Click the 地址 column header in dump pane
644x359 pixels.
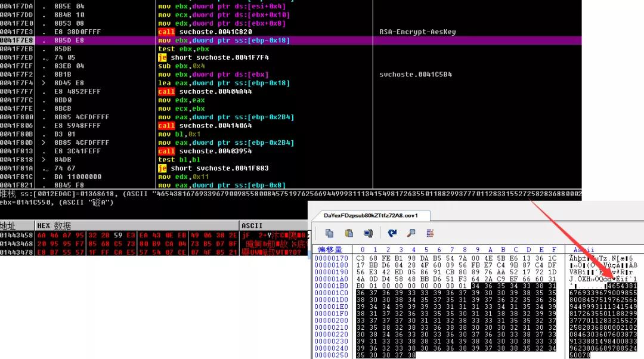pyautogui.click(x=8, y=225)
